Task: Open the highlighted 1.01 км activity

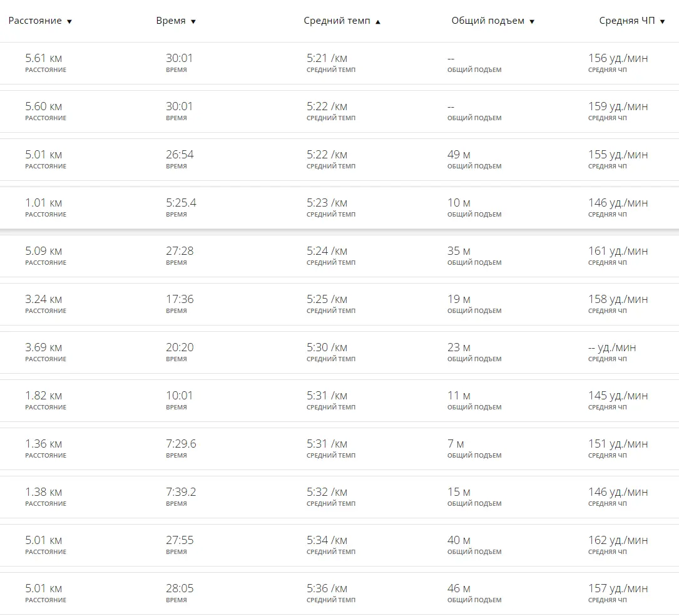Action: pyautogui.click(x=339, y=208)
